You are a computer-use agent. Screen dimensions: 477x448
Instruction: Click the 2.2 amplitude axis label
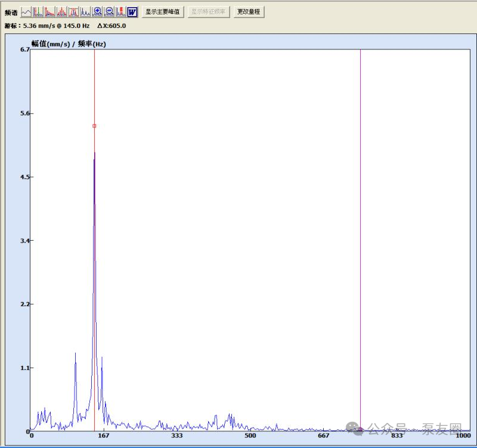point(24,304)
